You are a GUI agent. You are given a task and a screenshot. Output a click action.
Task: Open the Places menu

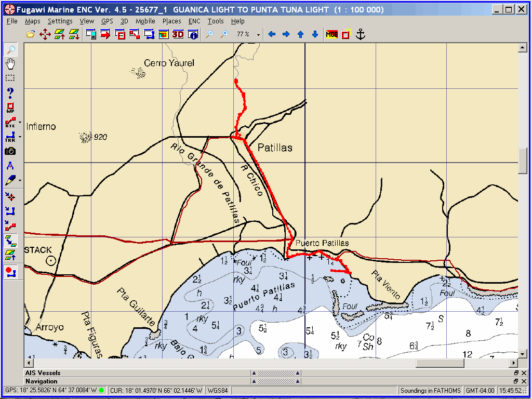171,21
